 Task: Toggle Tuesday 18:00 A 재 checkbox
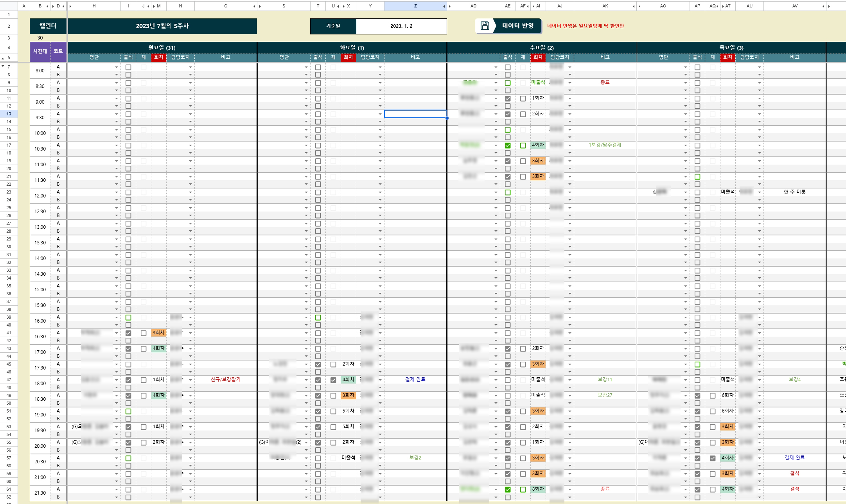click(x=333, y=380)
